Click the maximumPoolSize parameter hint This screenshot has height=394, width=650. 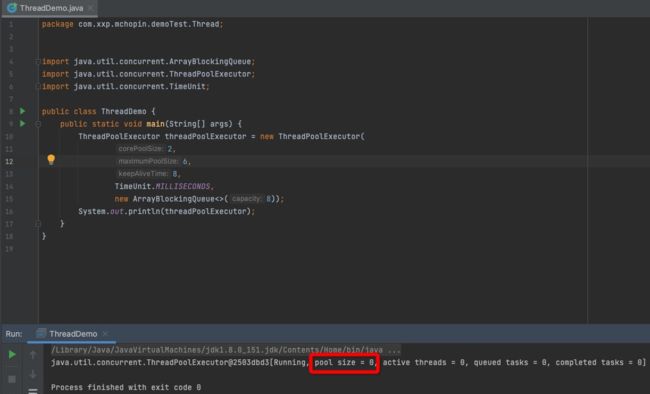pos(148,161)
